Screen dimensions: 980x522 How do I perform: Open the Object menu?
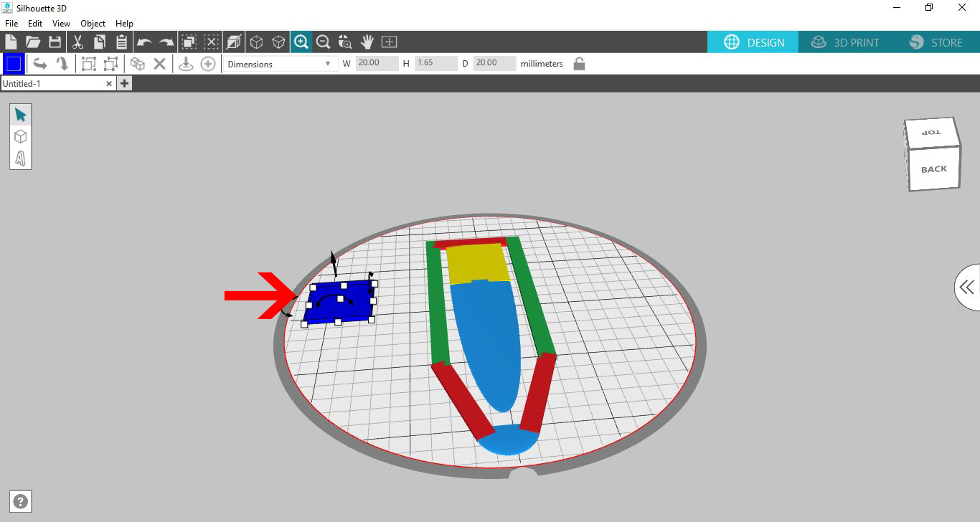coord(93,24)
